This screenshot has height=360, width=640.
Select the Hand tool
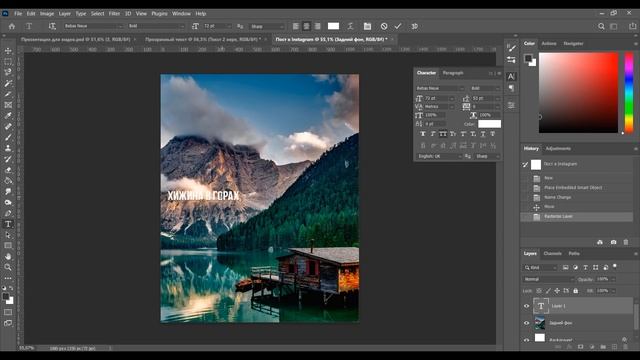click(8, 256)
